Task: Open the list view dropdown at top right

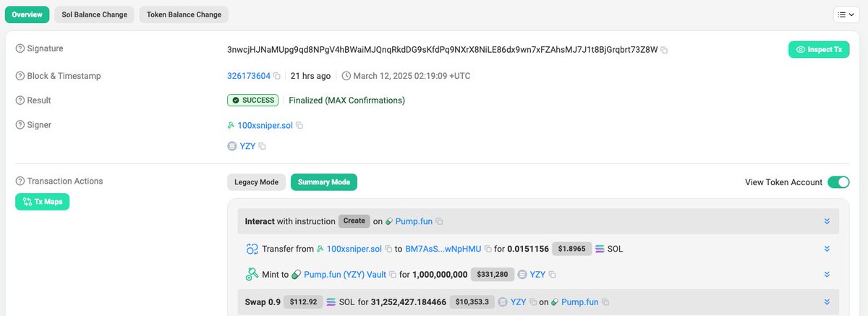Action: click(x=846, y=14)
